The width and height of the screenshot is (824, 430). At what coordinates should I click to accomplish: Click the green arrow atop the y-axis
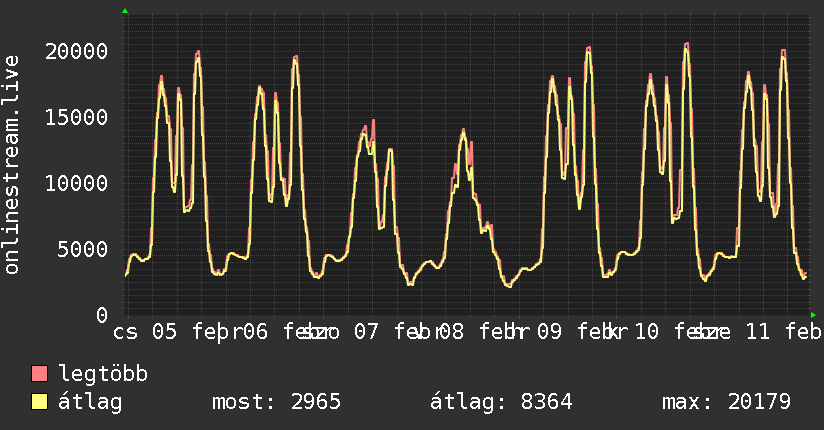[x=125, y=11]
